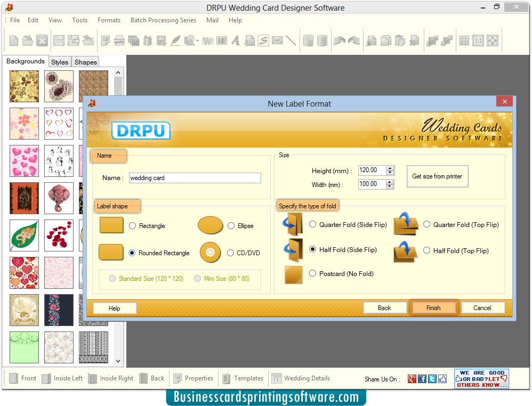
Task: Click the insert image toolbar icon
Action: 161,41
